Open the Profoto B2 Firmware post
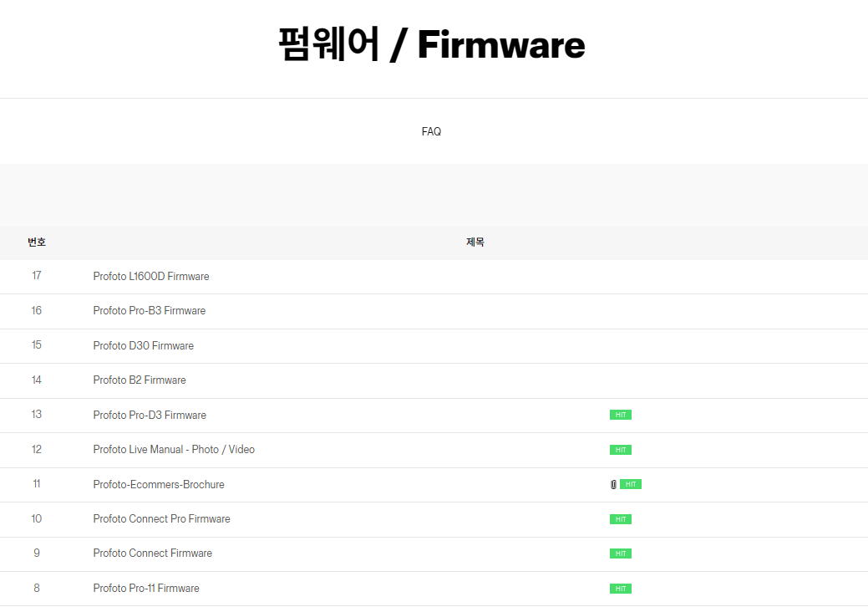This screenshot has width=868, height=607. (140, 380)
